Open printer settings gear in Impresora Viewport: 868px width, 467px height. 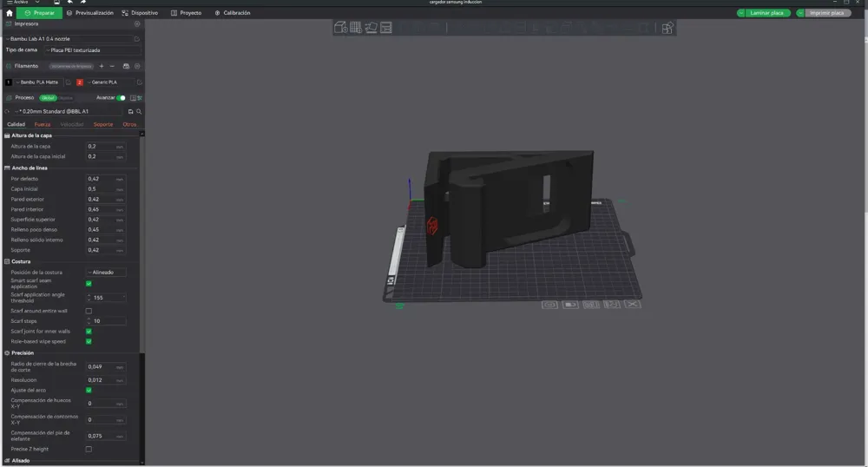click(x=137, y=23)
